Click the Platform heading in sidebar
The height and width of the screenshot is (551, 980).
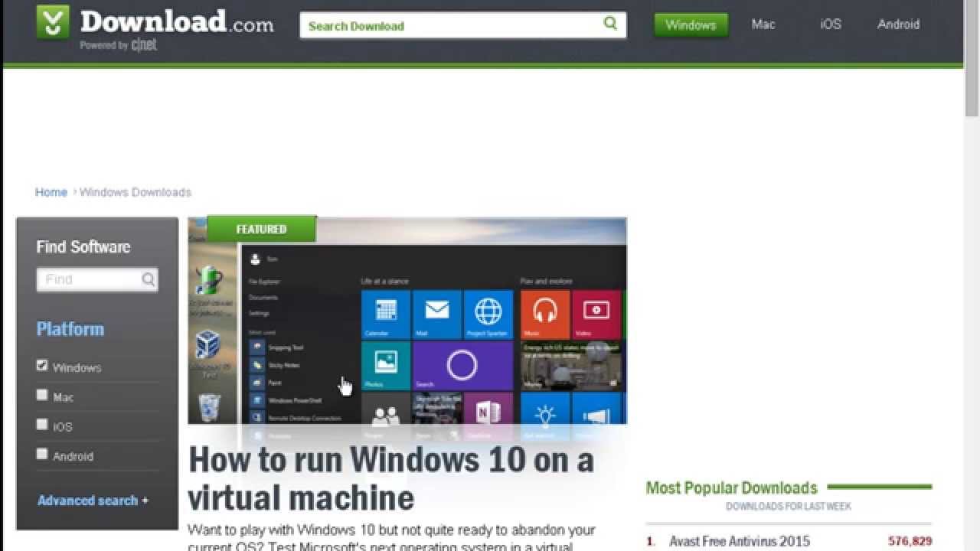70,329
